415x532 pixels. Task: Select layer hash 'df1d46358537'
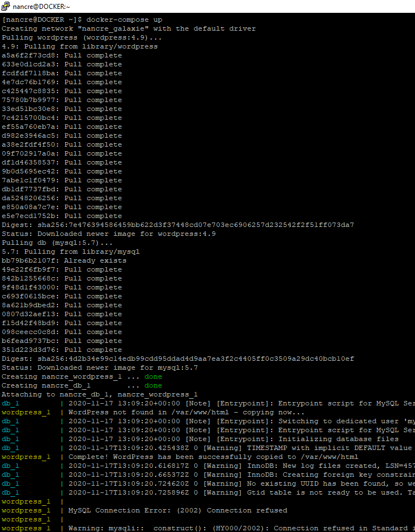click(28, 162)
